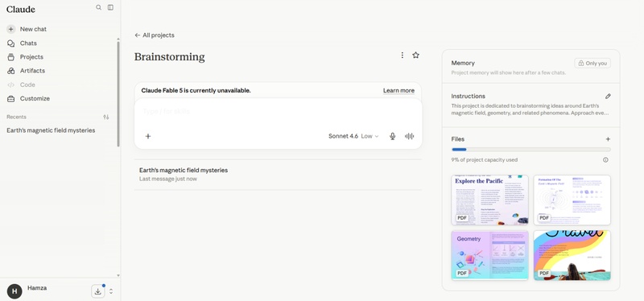Screen dimensions: 644x301
Task: Open the Sonnet 4.6 model selector dropdown
Action: 353,136
